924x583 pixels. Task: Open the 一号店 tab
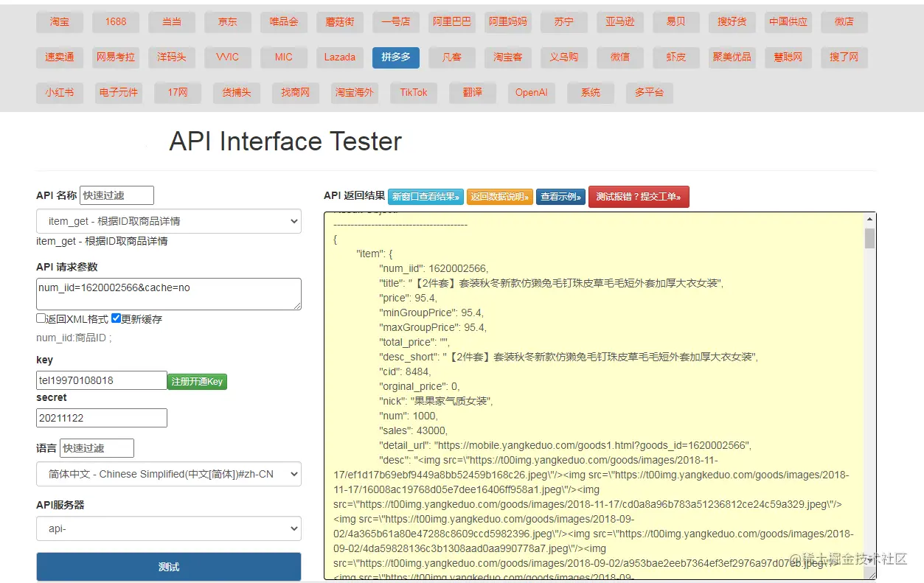(396, 22)
